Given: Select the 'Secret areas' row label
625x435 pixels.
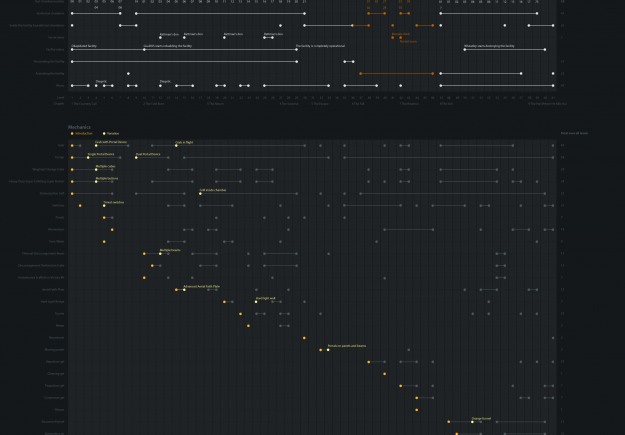Looking at the screenshot, I should click(x=56, y=37).
